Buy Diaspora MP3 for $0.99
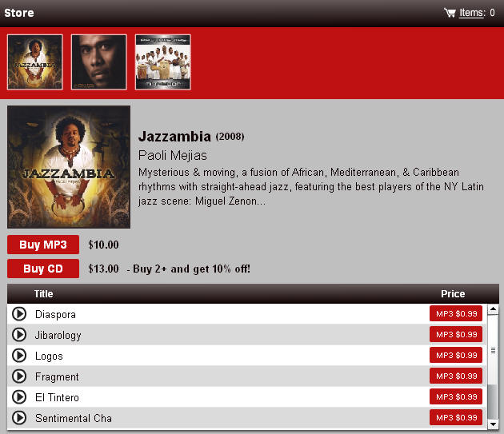 pyautogui.click(x=456, y=313)
